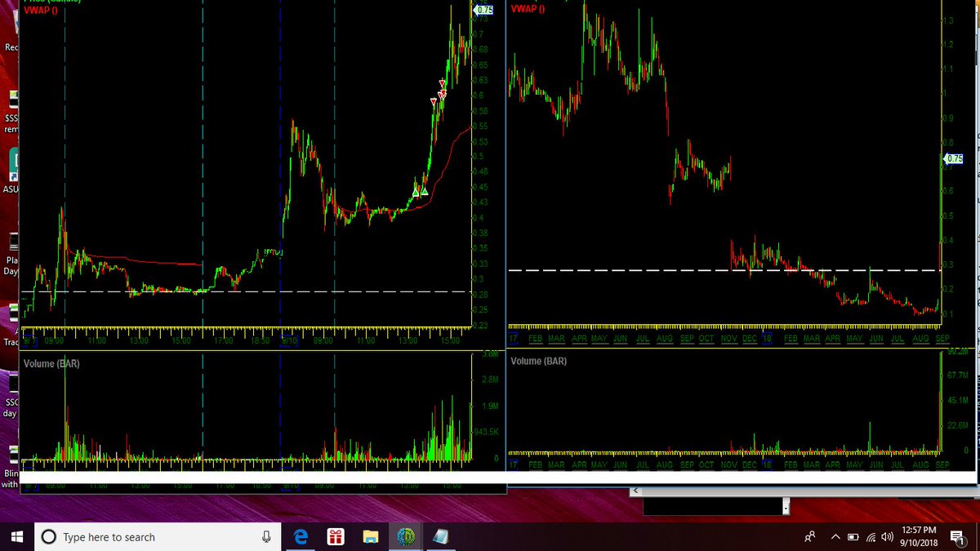Click the red sell marker near the 0.63 level
The height and width of the screenshot is (551, 980).
442,83
